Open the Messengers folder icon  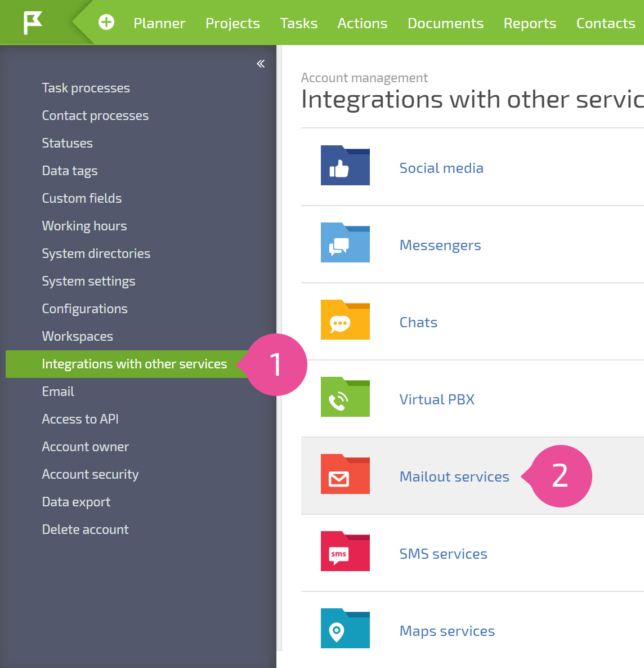[x=345, y=242]
